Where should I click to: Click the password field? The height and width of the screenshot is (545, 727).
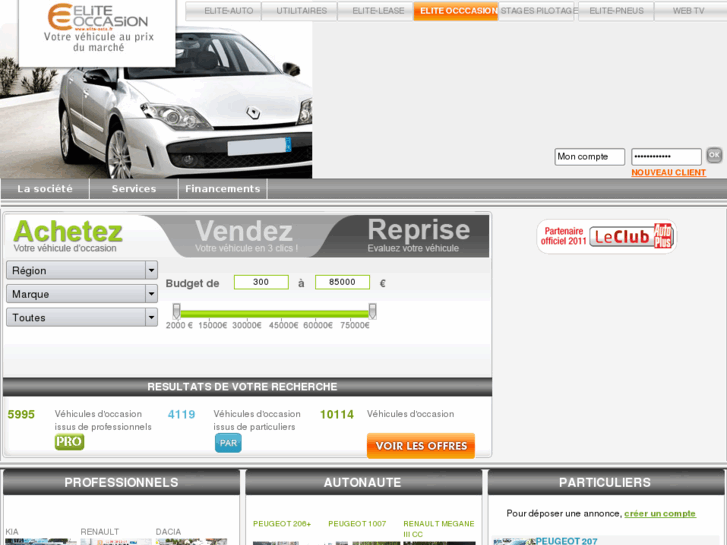(666, 157)
